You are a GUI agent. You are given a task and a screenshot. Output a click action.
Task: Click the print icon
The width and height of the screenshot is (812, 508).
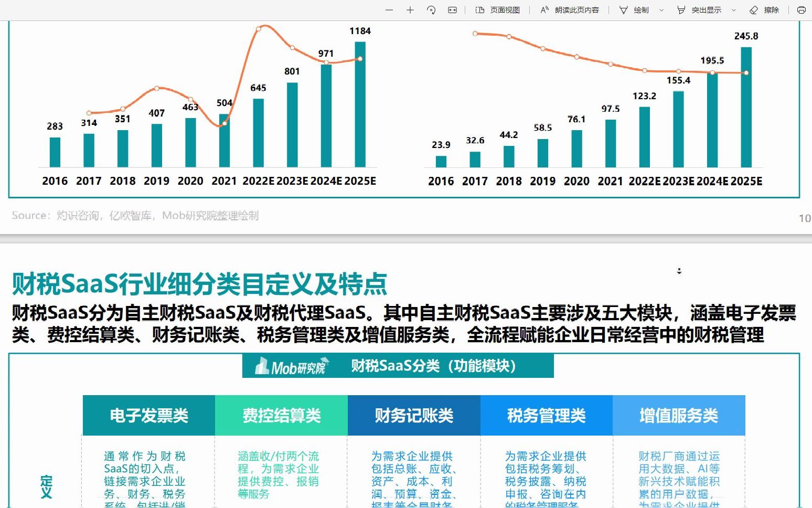coord(802,10)
